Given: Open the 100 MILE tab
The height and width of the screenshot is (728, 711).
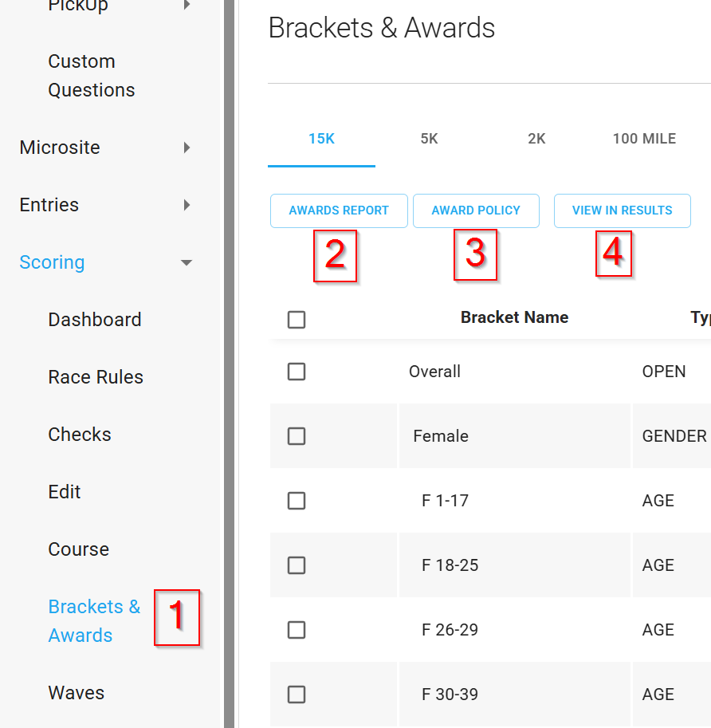Looking at the screenshot, I should pos(644,139).
